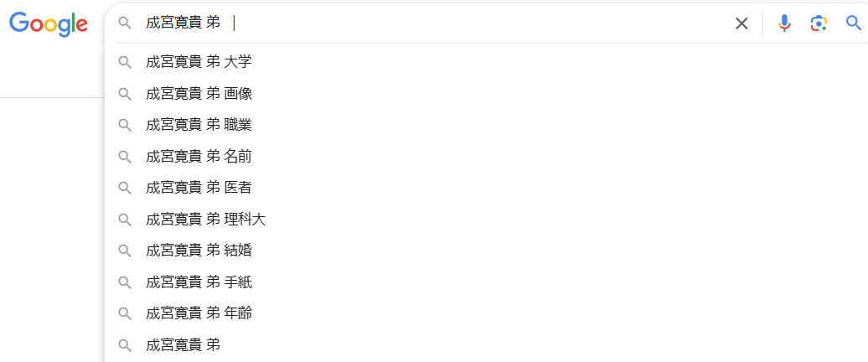The image size is (868, 362).
Task: Start voice search with the microphone icon
Action: pyautogui.click(x=784, y=23)
